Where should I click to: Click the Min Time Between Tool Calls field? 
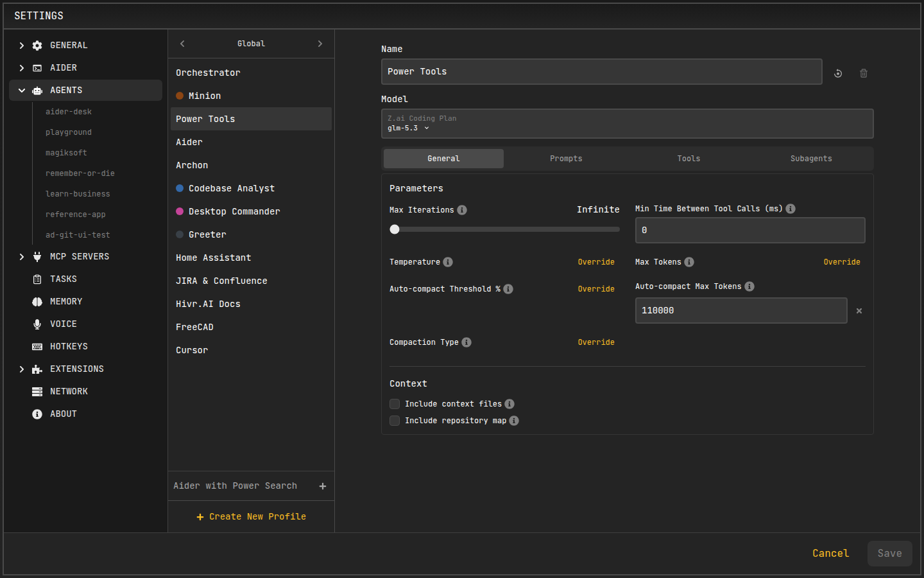(x=750, y=230)
